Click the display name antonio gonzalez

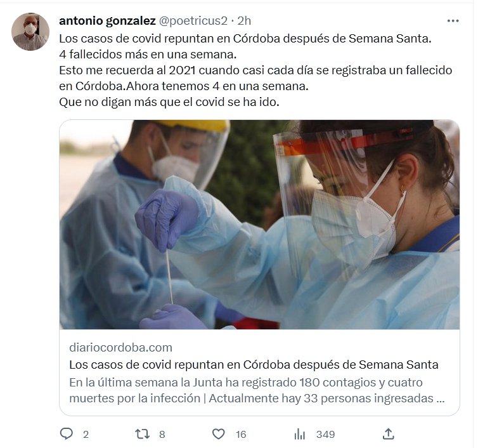pyautogui.click(x=107, y=21)
